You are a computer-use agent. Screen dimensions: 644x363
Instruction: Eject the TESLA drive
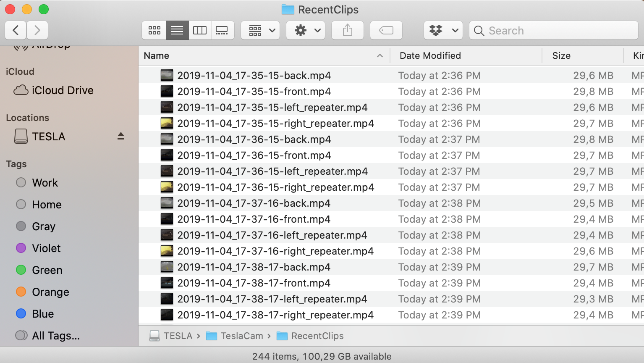pyautogui.click(x=121, y=136)
